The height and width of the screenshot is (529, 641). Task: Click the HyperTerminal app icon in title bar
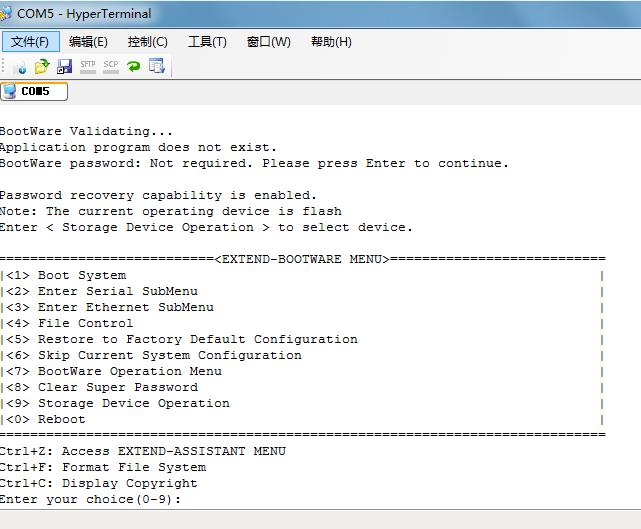click(5, 13)
